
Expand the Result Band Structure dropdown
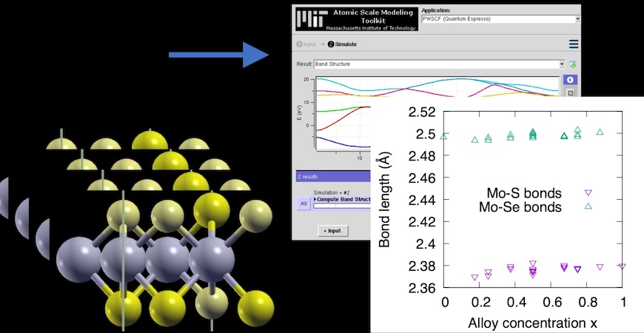[x=561, y=64]
